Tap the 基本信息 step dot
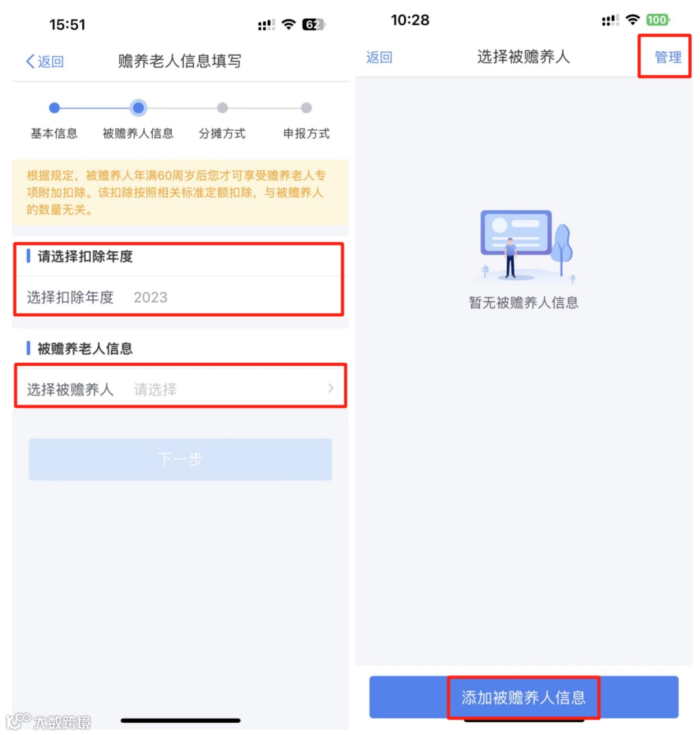Screen dimensions: 700x735 pos(54,108)
